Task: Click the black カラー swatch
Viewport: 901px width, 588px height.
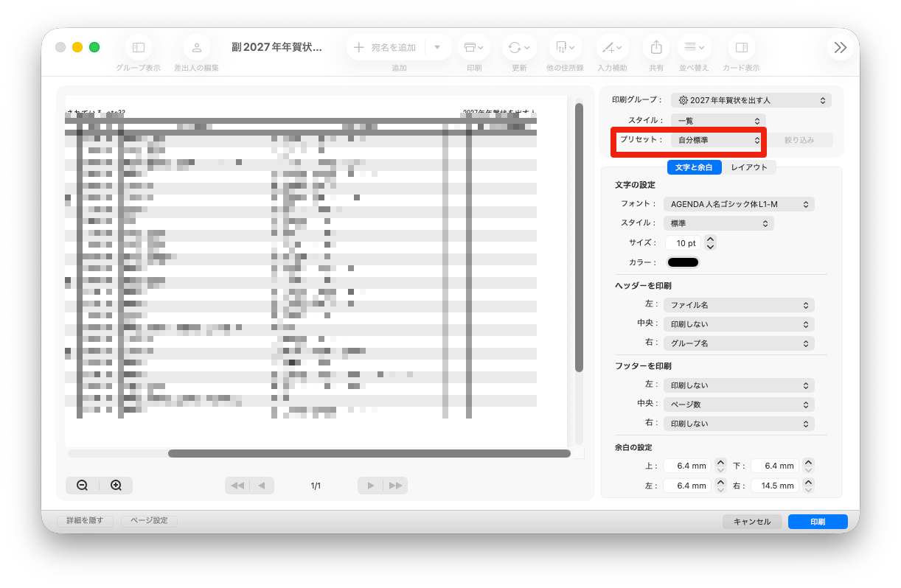Action: click(683, 262)
